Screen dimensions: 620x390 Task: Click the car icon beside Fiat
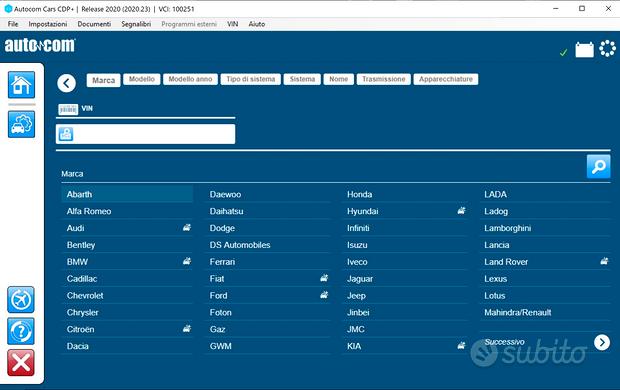tap(324, 278)
